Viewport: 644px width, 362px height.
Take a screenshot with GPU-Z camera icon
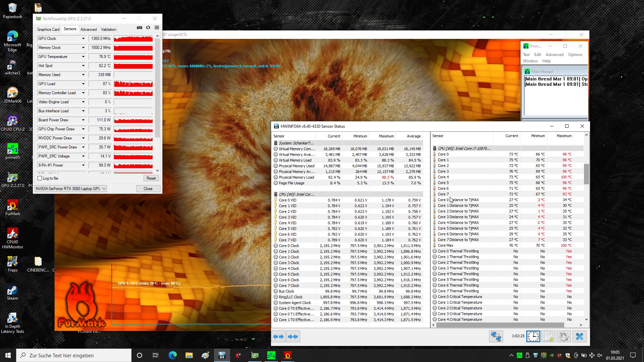click(x=140, y=28)
